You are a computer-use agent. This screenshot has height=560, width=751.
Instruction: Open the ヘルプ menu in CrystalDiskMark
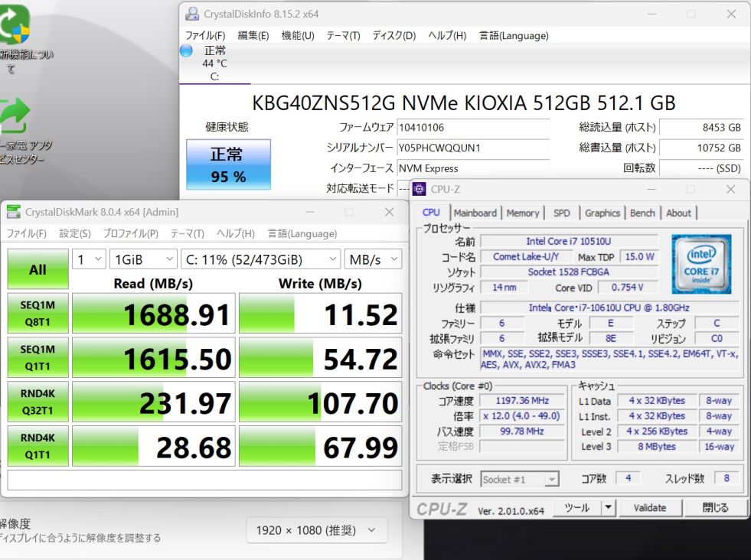coord(235,233)
